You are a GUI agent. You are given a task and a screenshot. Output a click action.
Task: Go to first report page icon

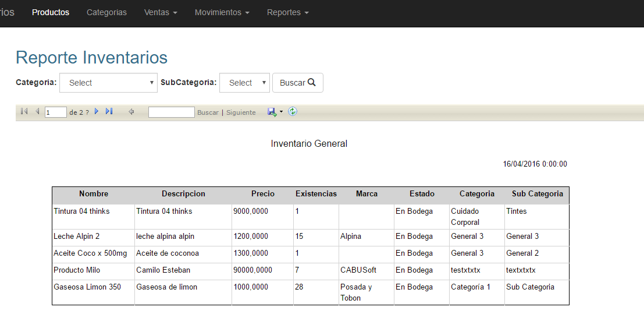tap(24, 111)
